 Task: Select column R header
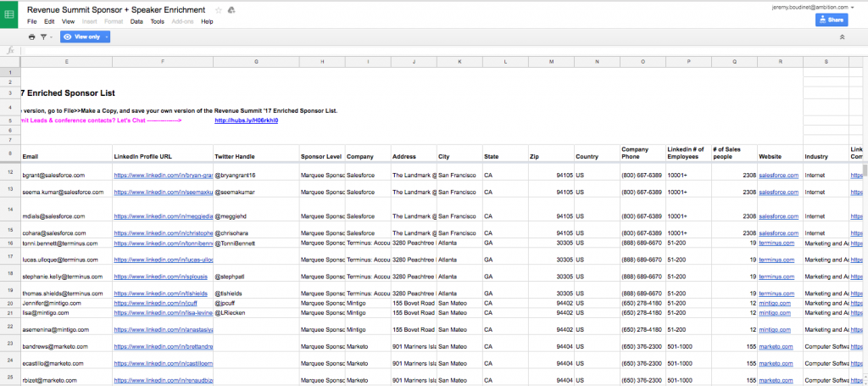click(780, 62)
